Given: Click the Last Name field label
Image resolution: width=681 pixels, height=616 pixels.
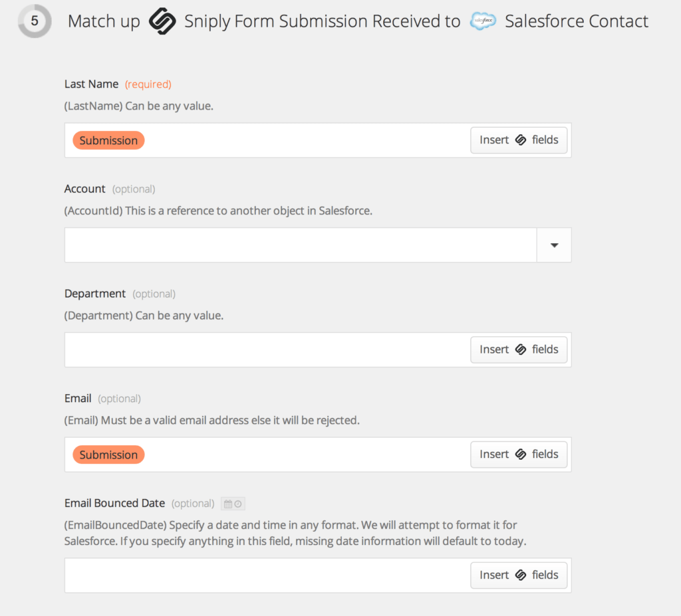Looking at the screenshot, I should [x=91, y=84].
